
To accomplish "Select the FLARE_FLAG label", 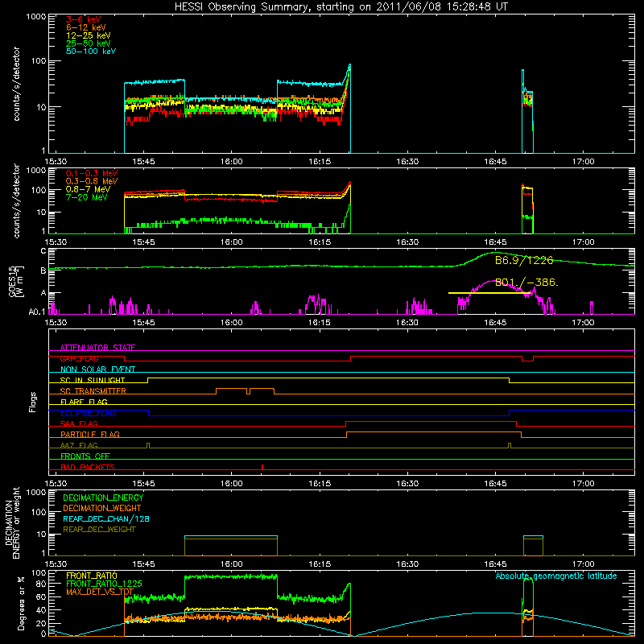I will [84, 402].
